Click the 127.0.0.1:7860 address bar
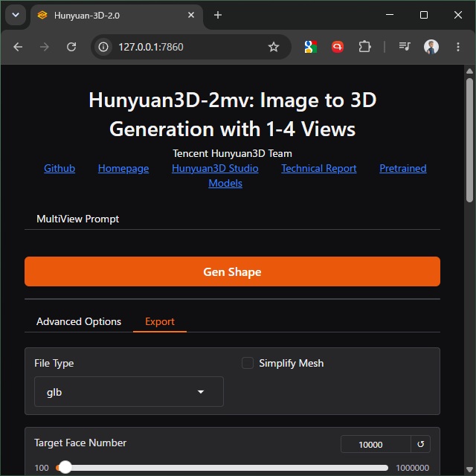Viewport: 476px width, 476px height. [191, 47]
